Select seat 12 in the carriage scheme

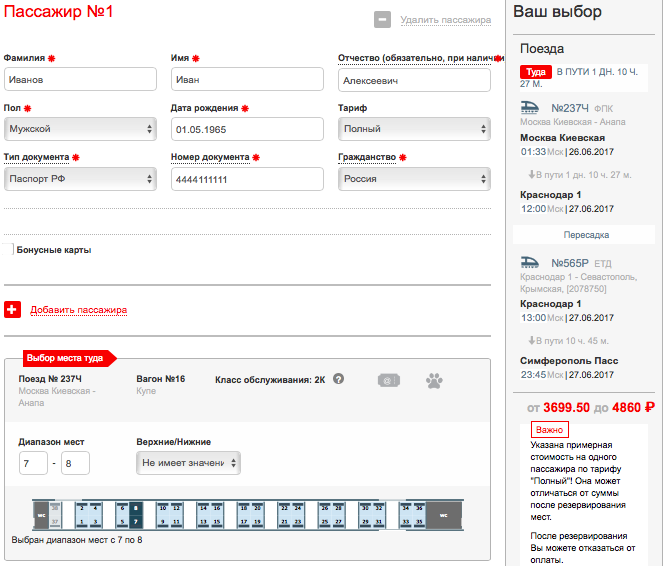176,508
